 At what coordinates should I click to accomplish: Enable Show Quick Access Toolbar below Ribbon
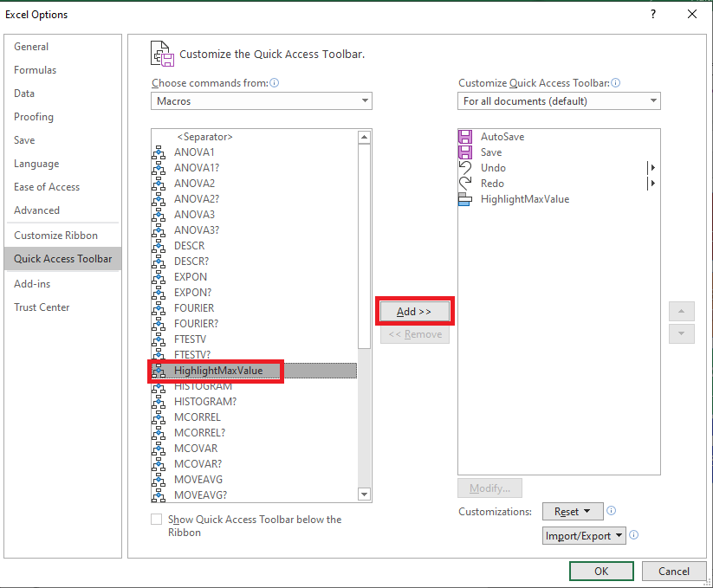click(x=157, y=519)
